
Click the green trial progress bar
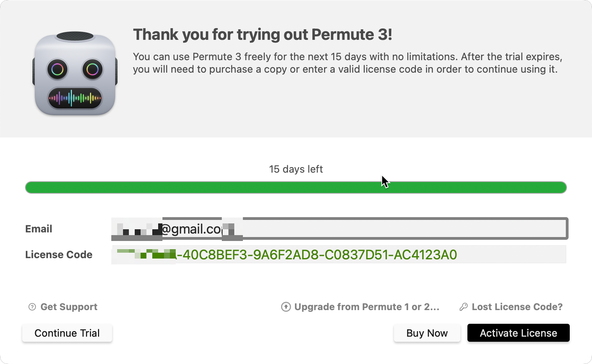[296, 187]
